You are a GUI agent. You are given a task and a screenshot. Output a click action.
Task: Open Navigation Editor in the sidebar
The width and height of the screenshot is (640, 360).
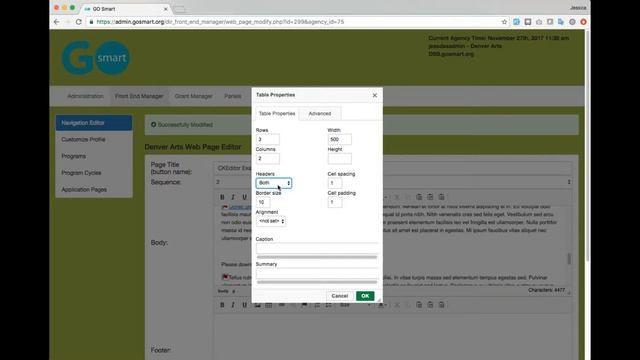click(x=94, y=123)
